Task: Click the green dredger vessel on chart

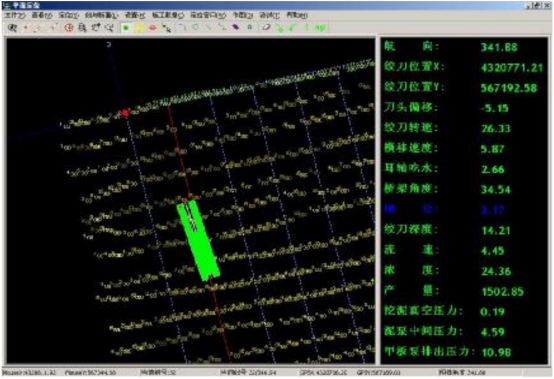Action: pos(199,239)
